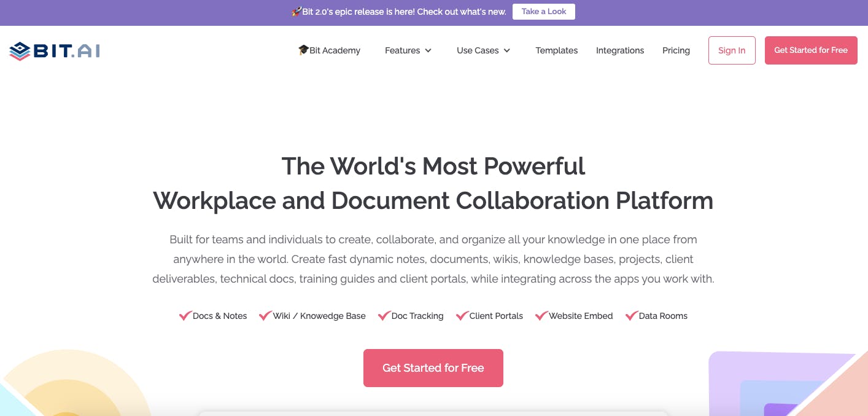868x416 pixels.
Task: Click the checkmark icon beside Client Portals
Action: 462,316
